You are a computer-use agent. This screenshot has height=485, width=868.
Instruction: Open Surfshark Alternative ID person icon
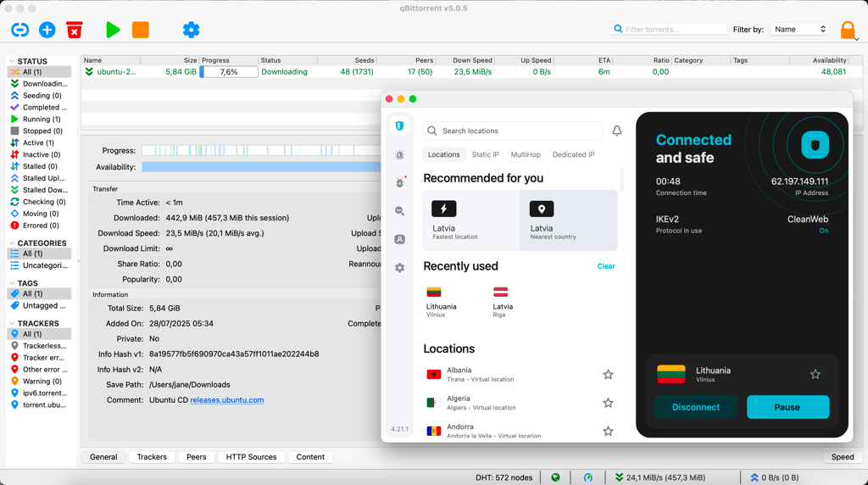pos(400,239)
